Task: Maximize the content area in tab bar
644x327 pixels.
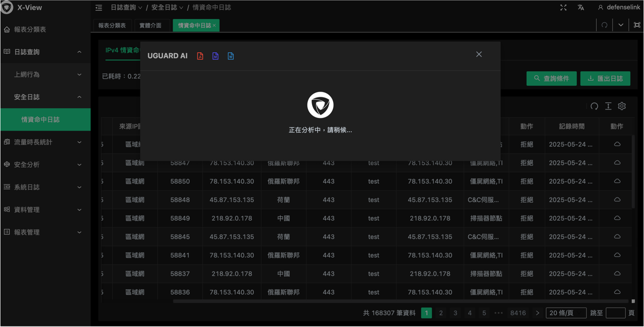Action: 637,25
